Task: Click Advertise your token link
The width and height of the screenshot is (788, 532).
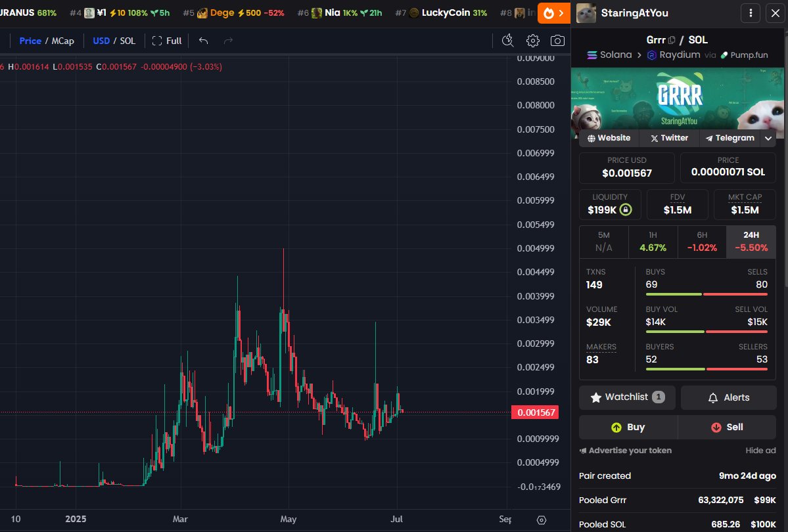Action: pyautogui.click(x=626, y=451)
